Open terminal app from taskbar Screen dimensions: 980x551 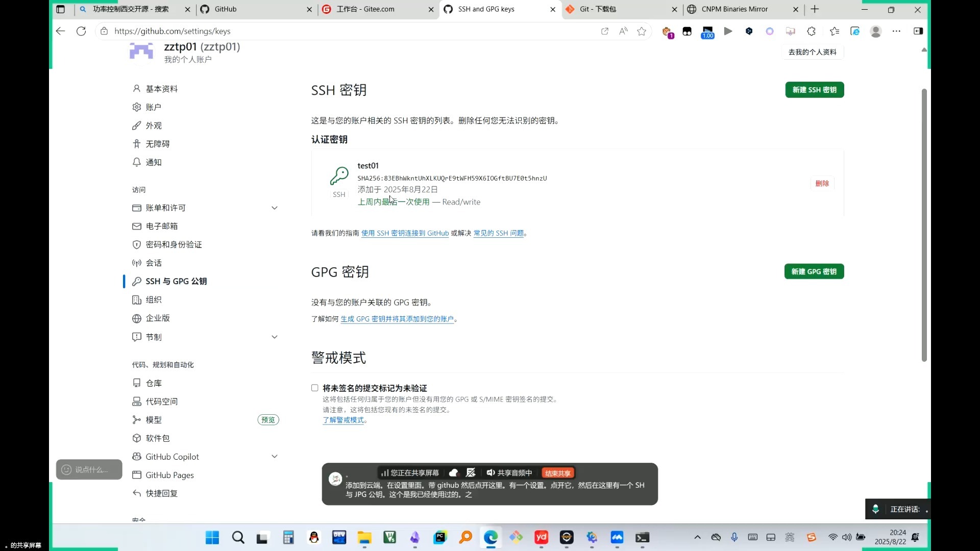(x=642, y=537)
